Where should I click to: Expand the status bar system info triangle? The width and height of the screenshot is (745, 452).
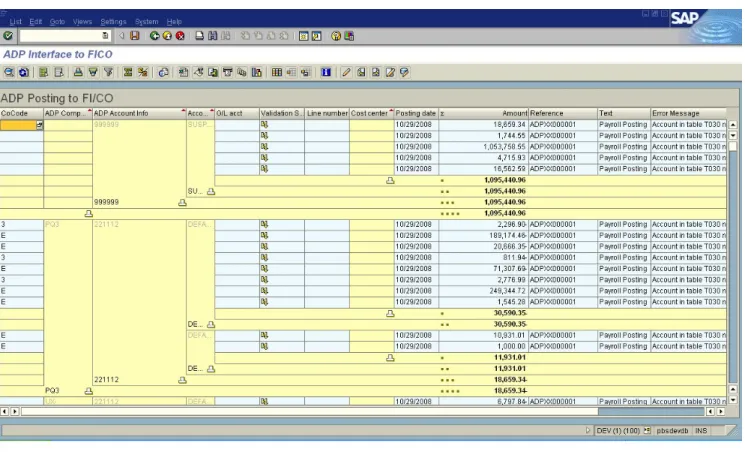click(588, 430)
